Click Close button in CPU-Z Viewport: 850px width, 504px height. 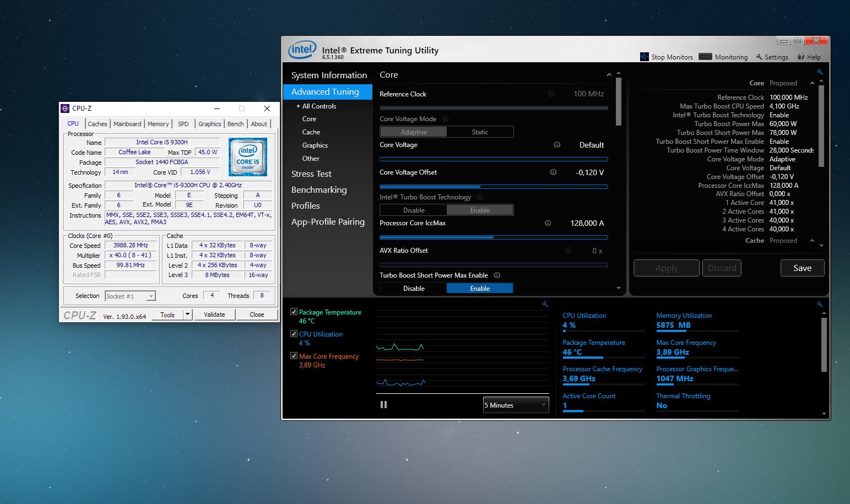click(257, 315)
